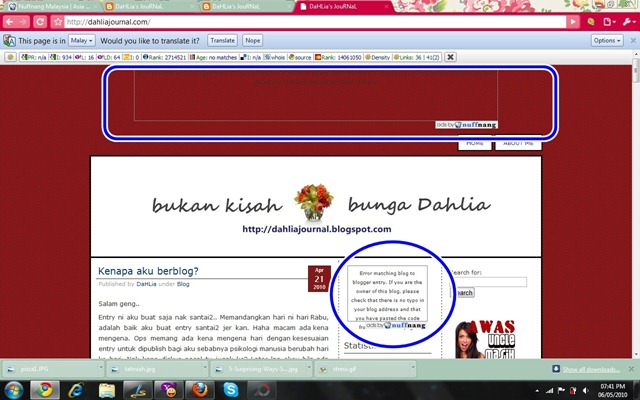Click Chrome icon in taskbar
640x400 pixels.
click(x=45, y=390)
